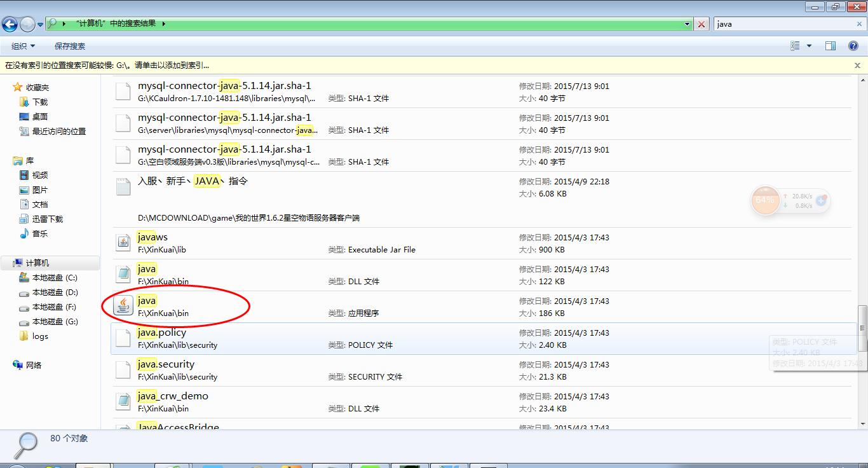Toggle the preview pane icon

831,46
